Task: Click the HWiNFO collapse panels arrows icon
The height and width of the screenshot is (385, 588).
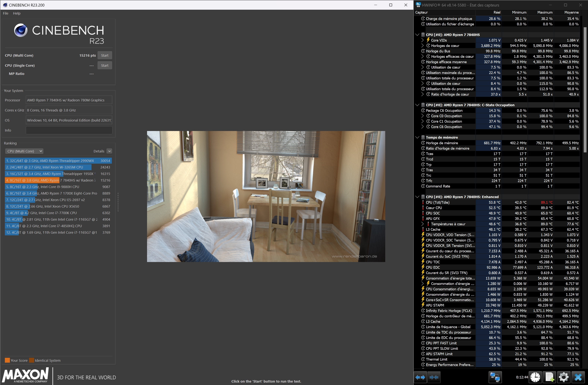Action: point(434,377)
